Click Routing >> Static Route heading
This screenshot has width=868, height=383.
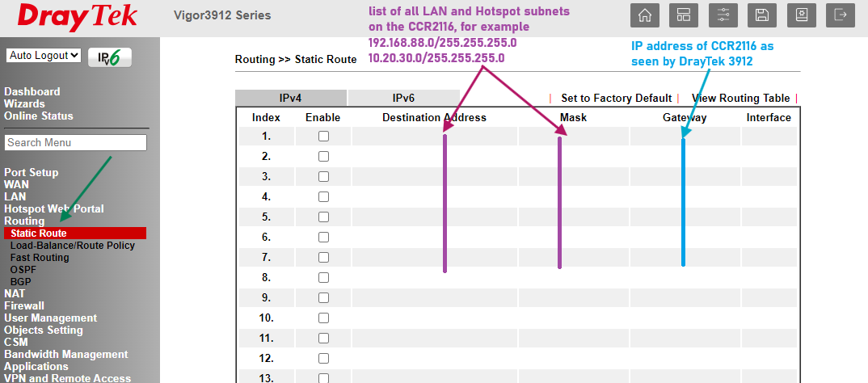296,59
